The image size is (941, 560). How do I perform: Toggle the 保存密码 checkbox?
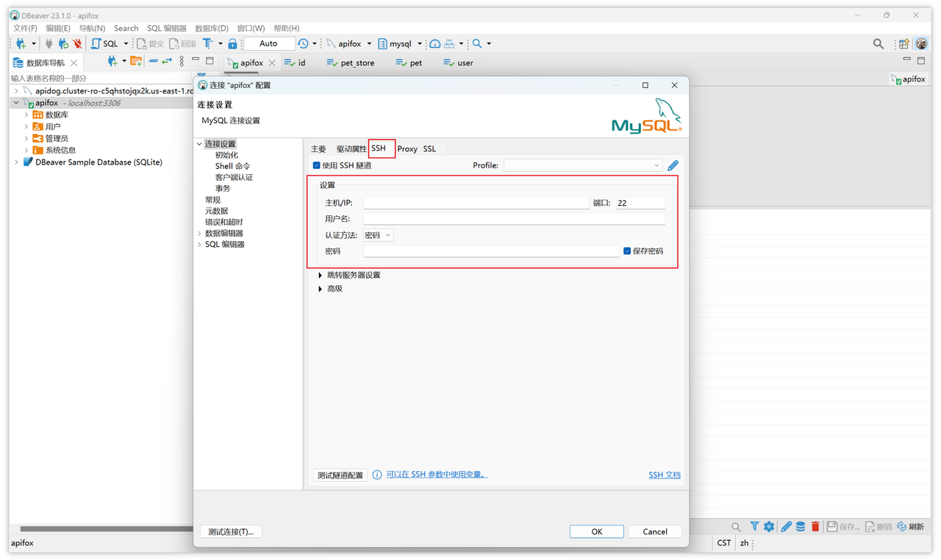coord(627,251)
